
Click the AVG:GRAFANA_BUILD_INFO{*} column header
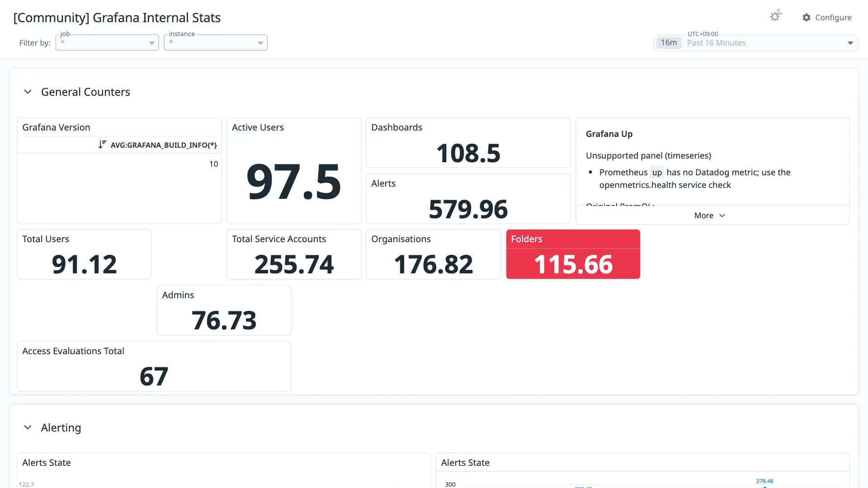164,145
